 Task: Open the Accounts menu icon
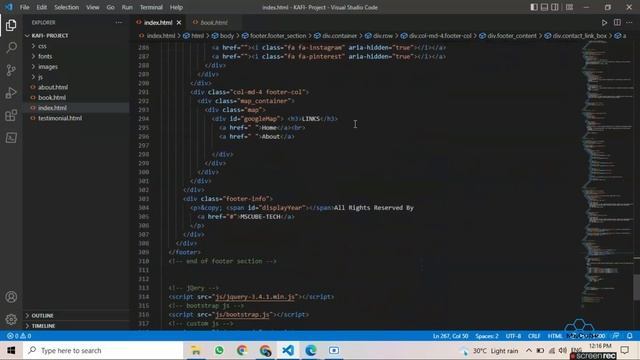click(11, 297)
